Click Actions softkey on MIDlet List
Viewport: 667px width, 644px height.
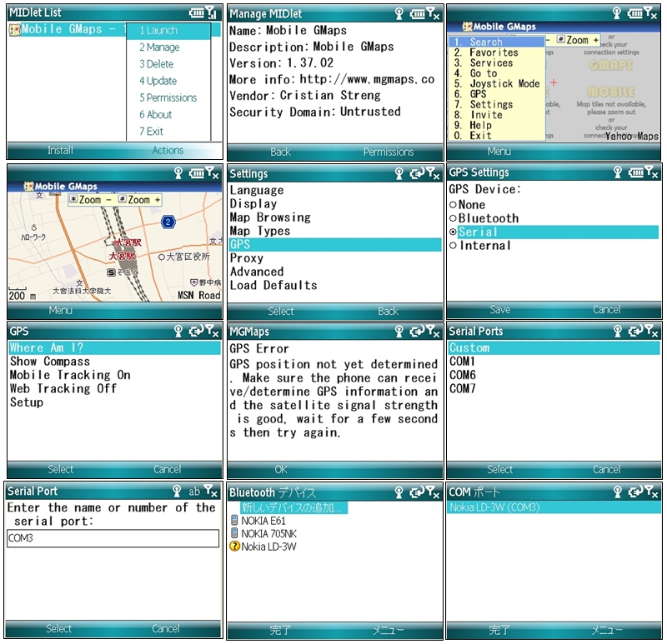click(168, 150)
